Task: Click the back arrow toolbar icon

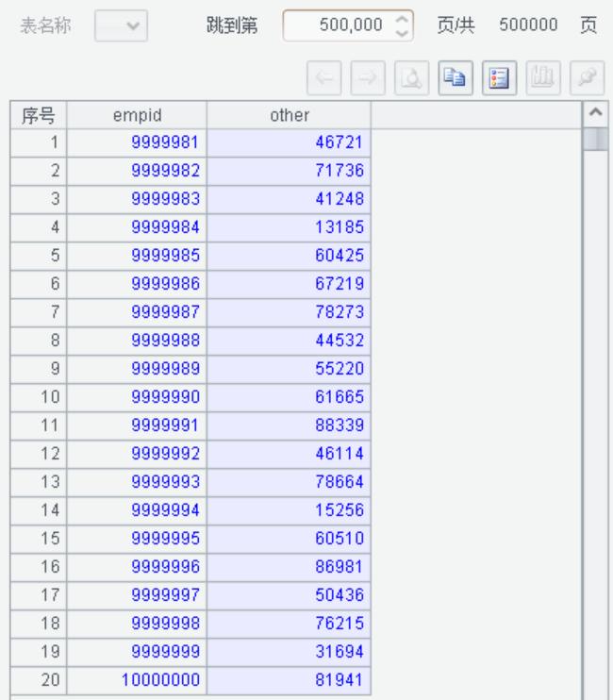Action: coord(323,78)
